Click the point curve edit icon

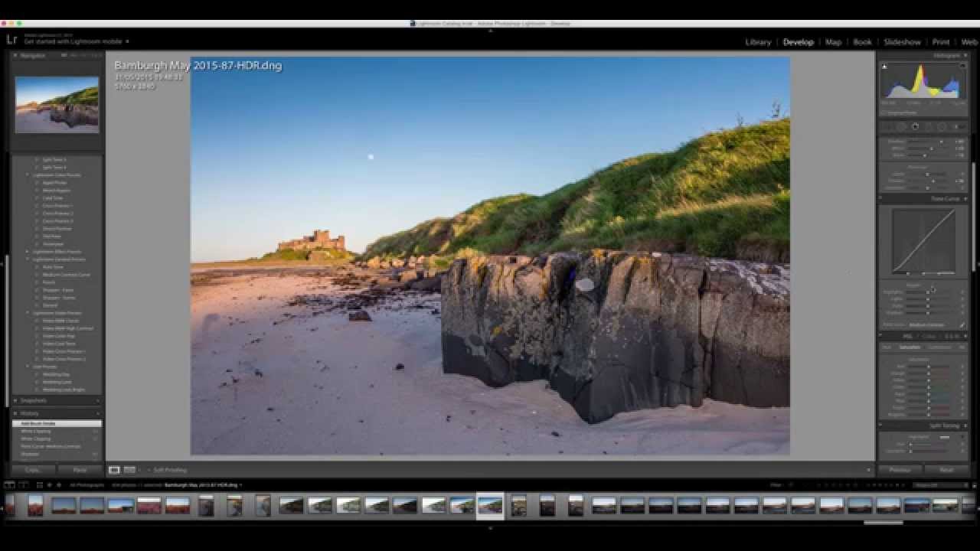tap(962, 324)
